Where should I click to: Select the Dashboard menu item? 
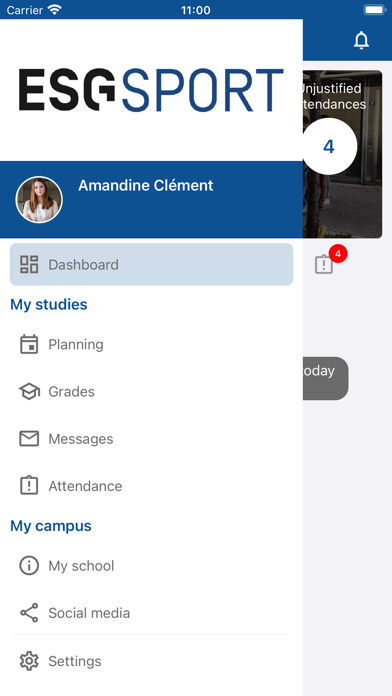pos(151,264)
